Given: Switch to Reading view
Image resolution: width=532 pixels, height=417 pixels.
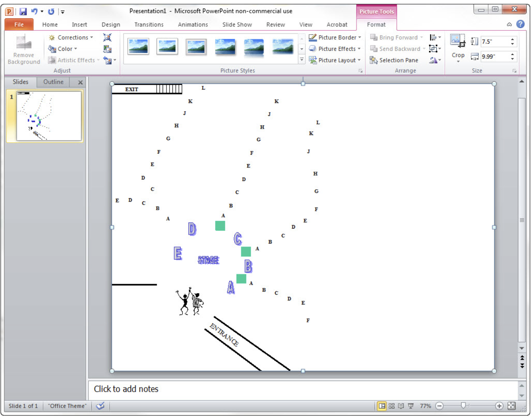Looking at the screenshot, I should point(401,406).
